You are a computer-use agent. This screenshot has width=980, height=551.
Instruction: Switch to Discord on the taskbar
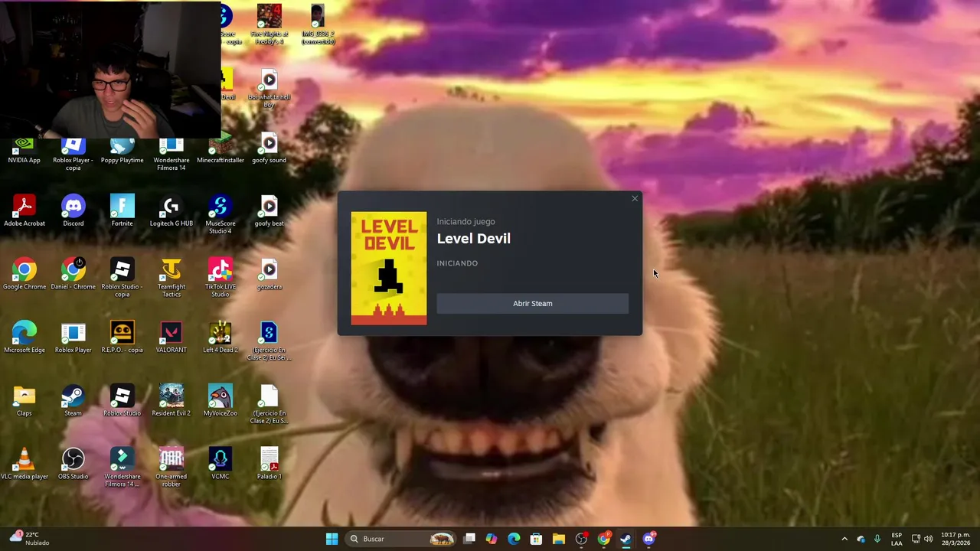point(648,539)
